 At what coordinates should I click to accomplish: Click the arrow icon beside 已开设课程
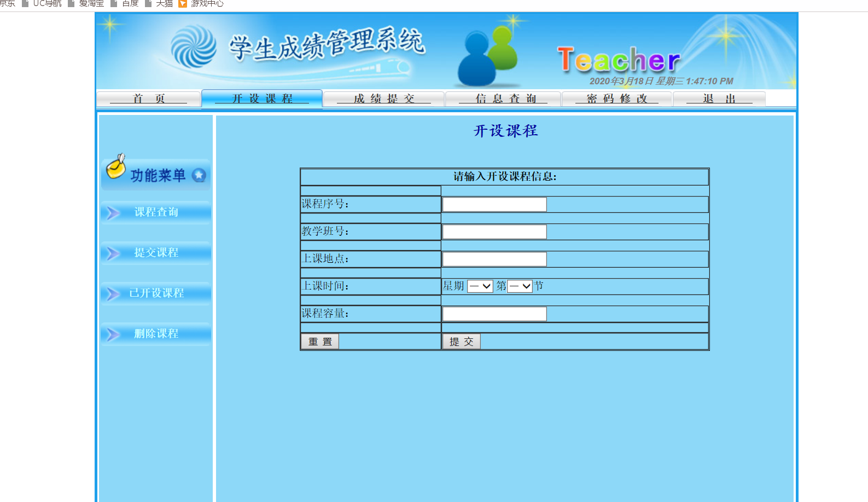pyautogui.click(x=113, y=294)
